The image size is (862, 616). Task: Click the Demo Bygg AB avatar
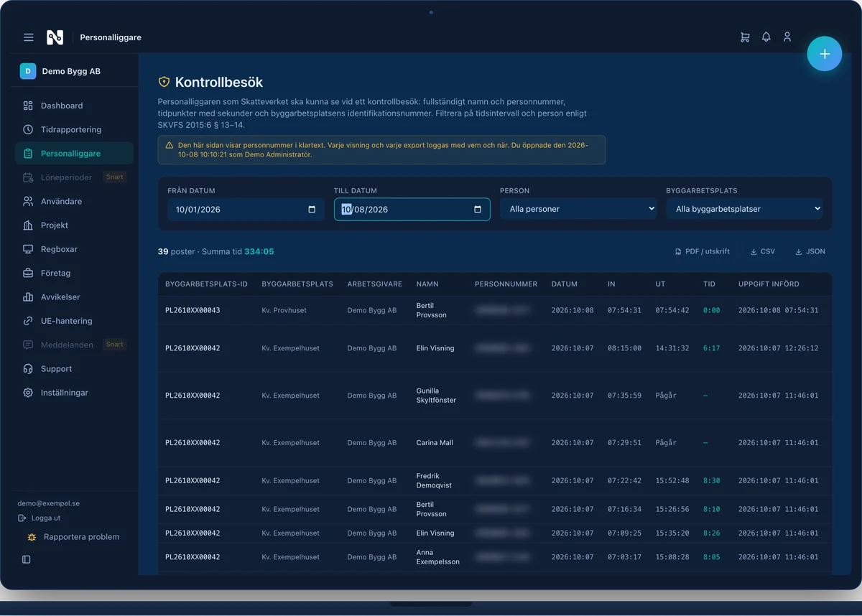pyautogui.click(x=28, y=71)
